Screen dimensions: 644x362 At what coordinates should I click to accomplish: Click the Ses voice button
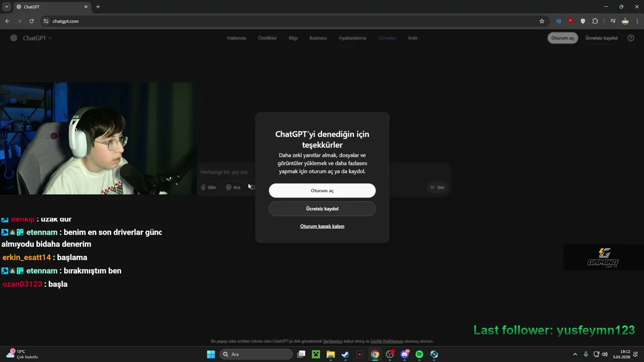point(437,188)
